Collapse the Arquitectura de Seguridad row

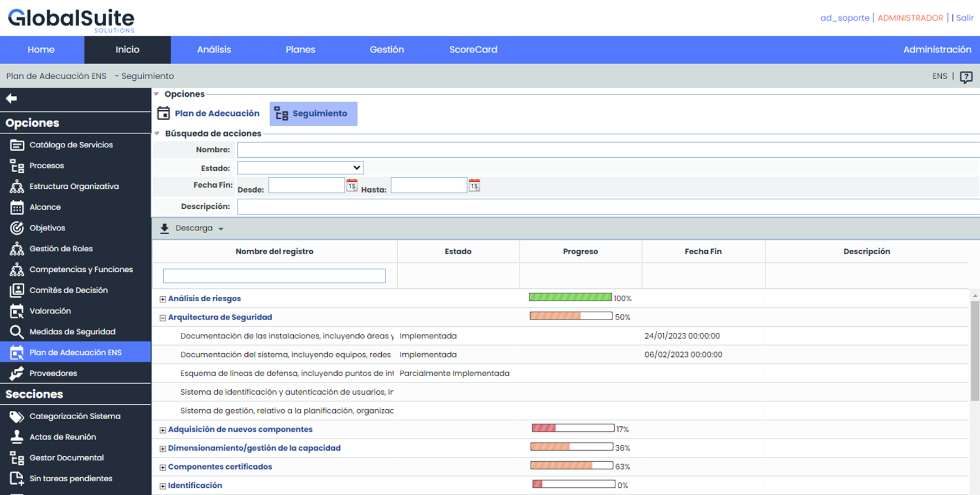coord(163,318)
